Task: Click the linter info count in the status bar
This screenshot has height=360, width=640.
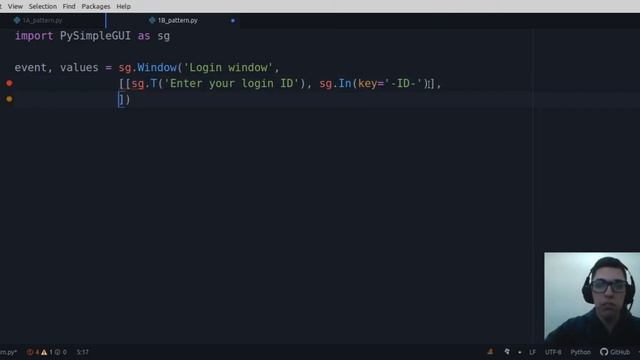Action: click(60, 352)
